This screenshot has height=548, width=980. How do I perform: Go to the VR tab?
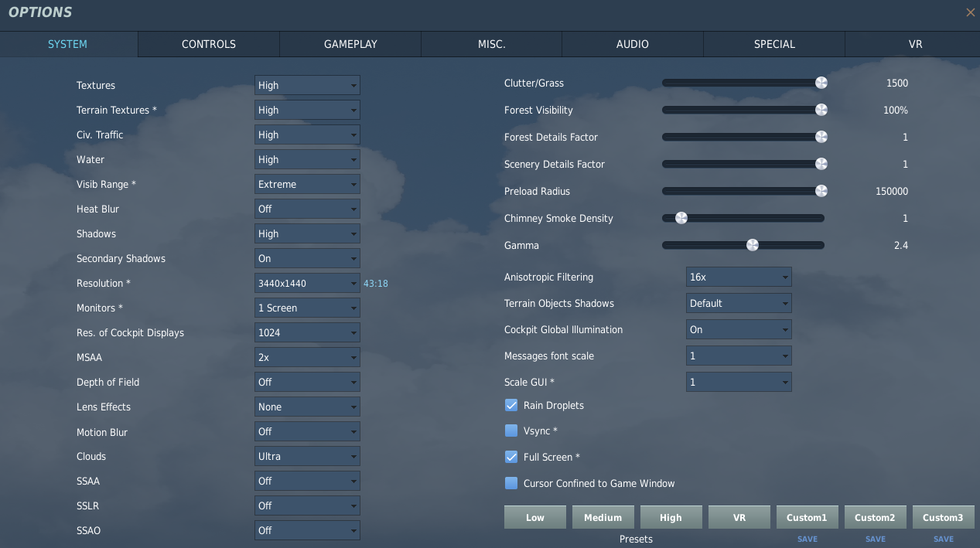915,44
